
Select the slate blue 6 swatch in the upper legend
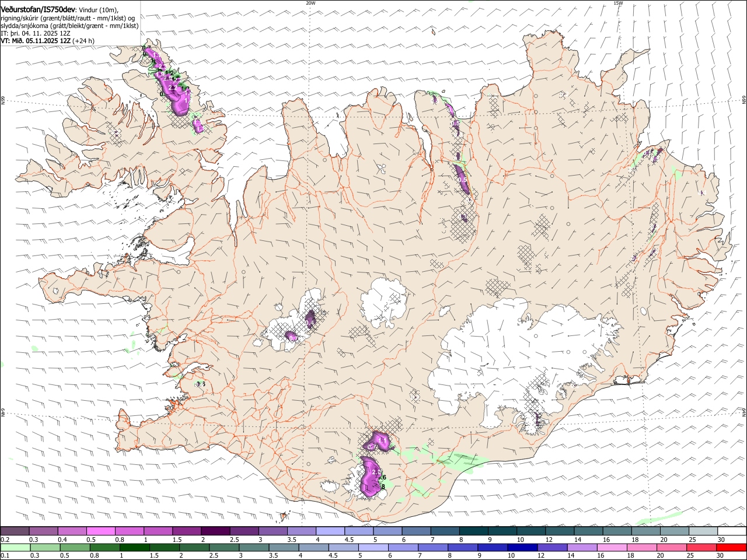[416, 531]
